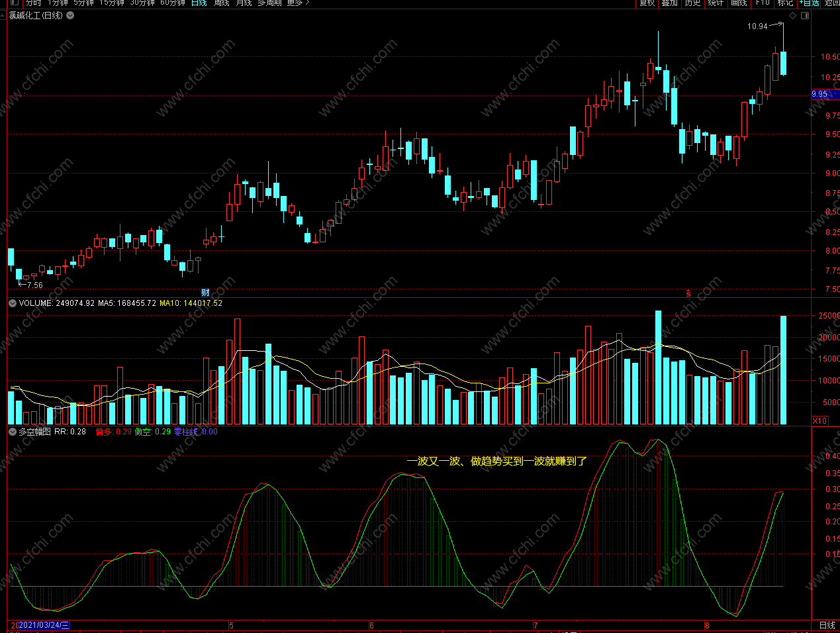840x633 pixels.
Task: Click month 8 label on time axis
Action: pos(707,625)
